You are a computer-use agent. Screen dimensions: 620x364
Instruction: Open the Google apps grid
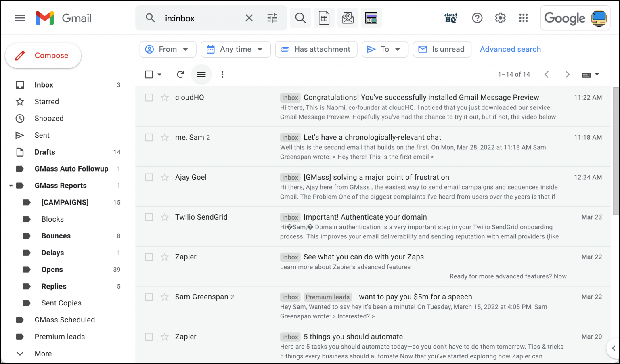point(524,18)
